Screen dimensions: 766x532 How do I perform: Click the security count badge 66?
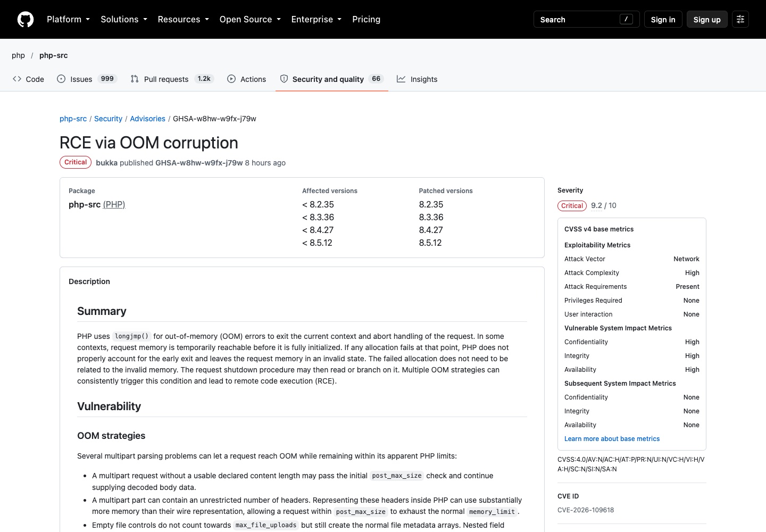376,79
